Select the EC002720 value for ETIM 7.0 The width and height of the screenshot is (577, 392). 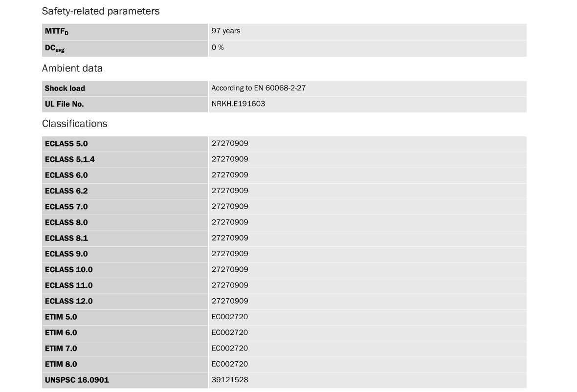point(230,348)
